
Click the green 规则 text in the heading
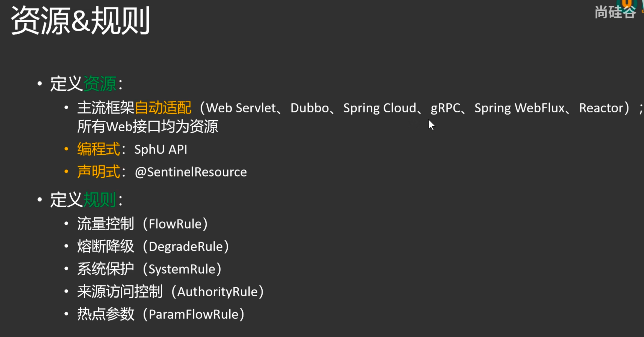pyautogui.click(x=100, y=200)
